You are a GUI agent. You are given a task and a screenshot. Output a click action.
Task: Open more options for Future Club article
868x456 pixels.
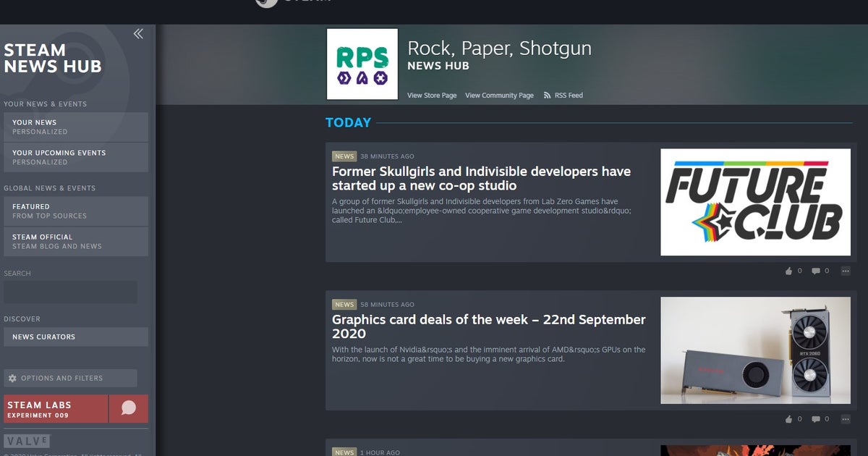[x=846, y=271]
